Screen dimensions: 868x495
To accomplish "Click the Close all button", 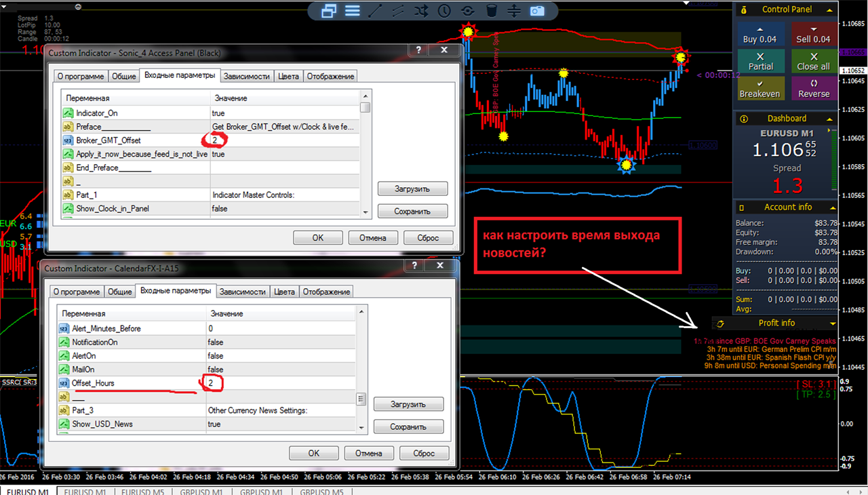I will 814,61.
